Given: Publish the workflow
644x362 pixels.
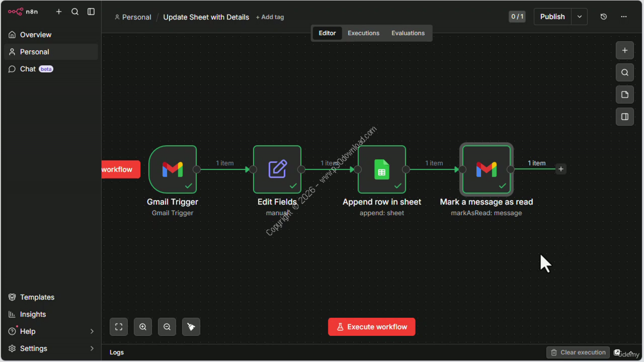Looking at the screenshot, I should 552,17.
